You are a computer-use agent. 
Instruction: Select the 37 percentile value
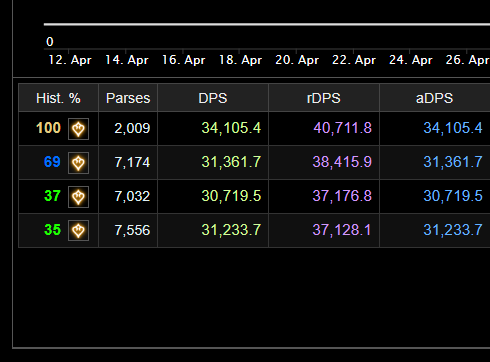tap(52, 196)
